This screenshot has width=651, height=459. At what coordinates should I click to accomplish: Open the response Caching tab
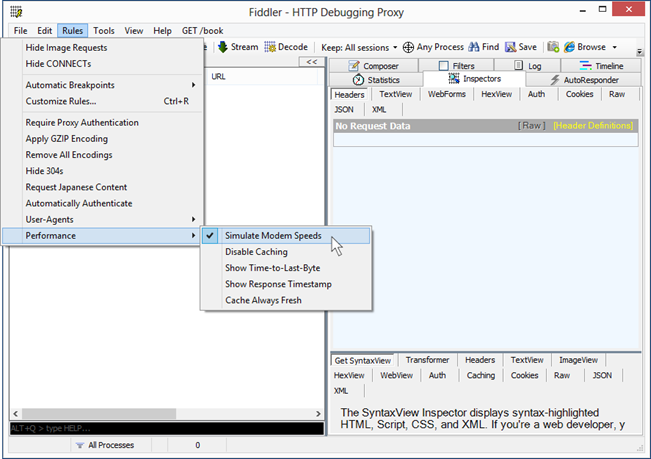click(481, 375)
